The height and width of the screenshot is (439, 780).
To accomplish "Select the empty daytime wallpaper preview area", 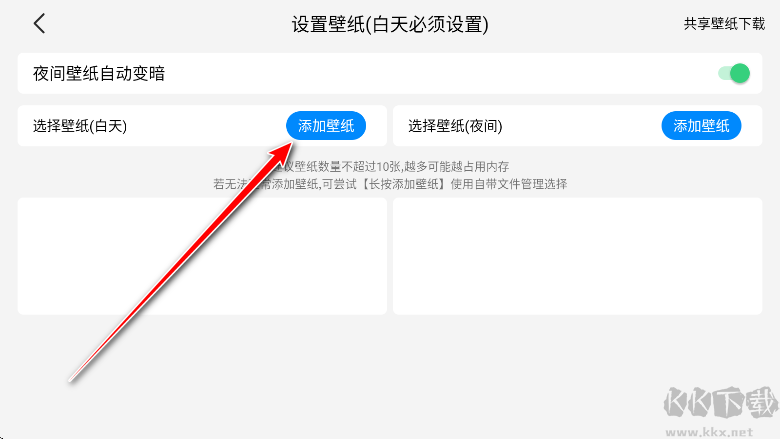I will 202,256.
